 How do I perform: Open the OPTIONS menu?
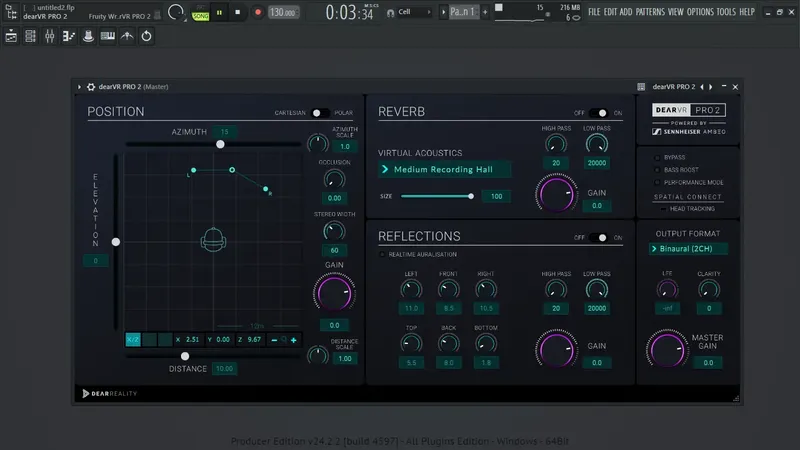(700, 12)
